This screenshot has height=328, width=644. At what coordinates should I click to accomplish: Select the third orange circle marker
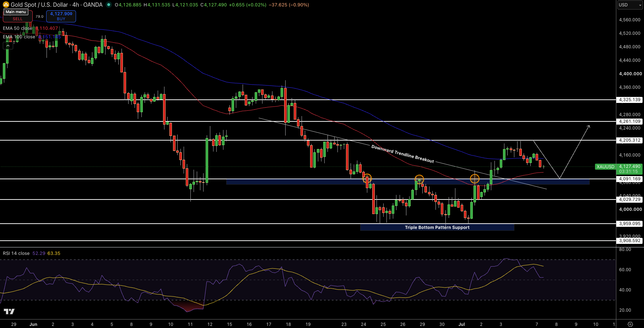tap(475, 179)
